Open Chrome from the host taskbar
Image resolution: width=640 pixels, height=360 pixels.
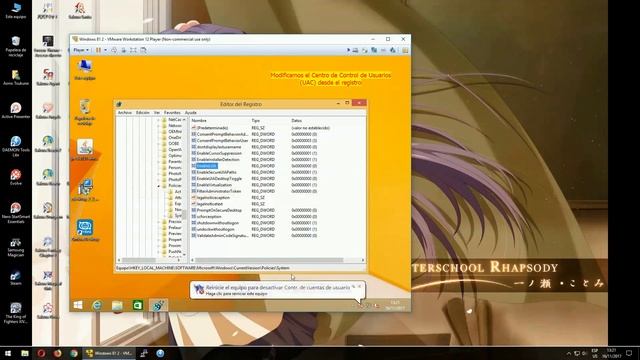[x=73, y=353]
